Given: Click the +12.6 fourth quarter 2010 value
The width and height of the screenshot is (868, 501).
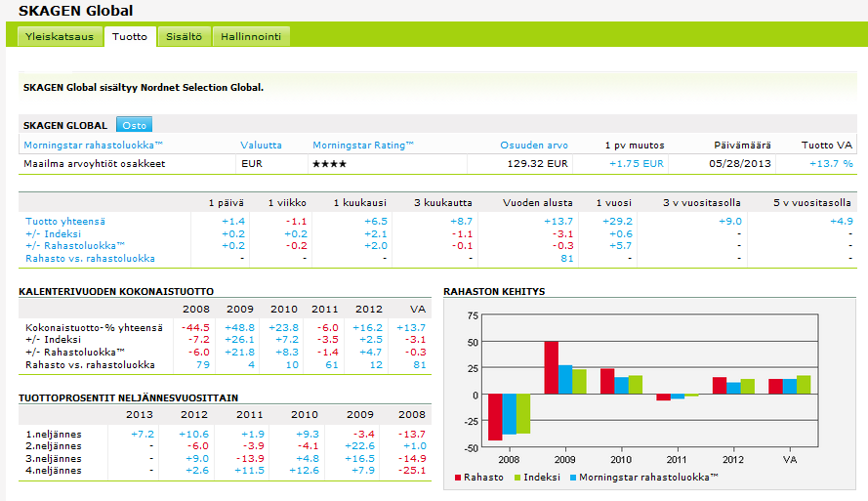Looking at the screenshot, I should pyautogui.click(x=304, y=471).
